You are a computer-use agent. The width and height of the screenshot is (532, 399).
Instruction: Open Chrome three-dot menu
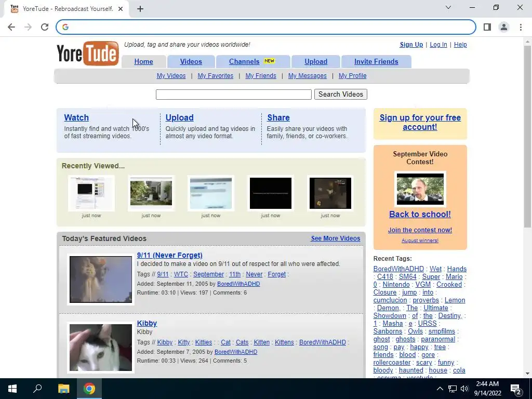point(521,27)
